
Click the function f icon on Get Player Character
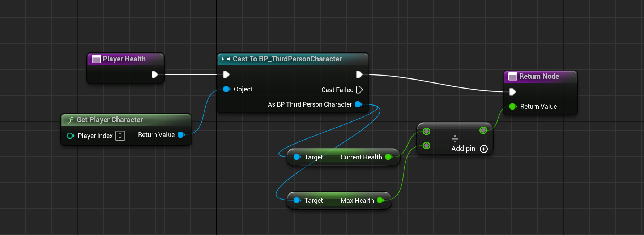(x=70, y=120)
